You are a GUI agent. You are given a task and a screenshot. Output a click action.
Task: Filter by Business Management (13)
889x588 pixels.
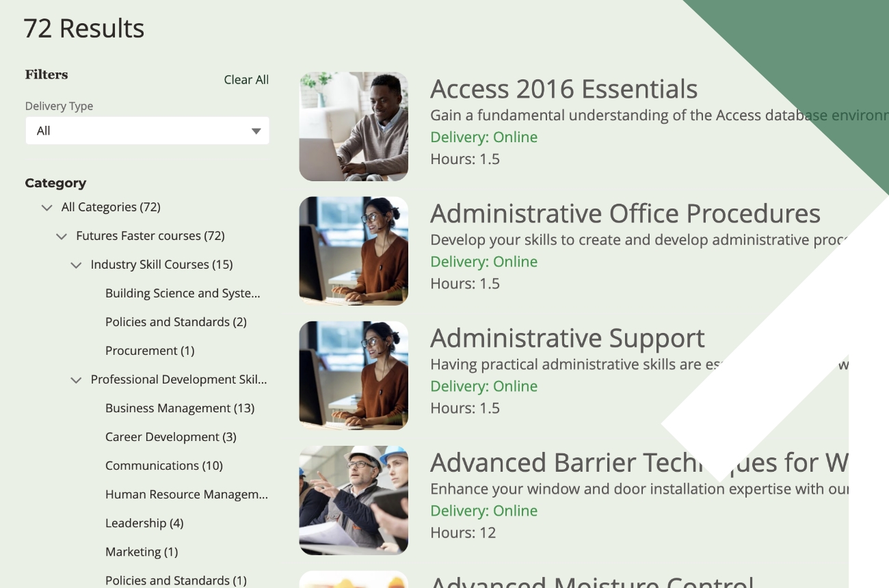180,408
